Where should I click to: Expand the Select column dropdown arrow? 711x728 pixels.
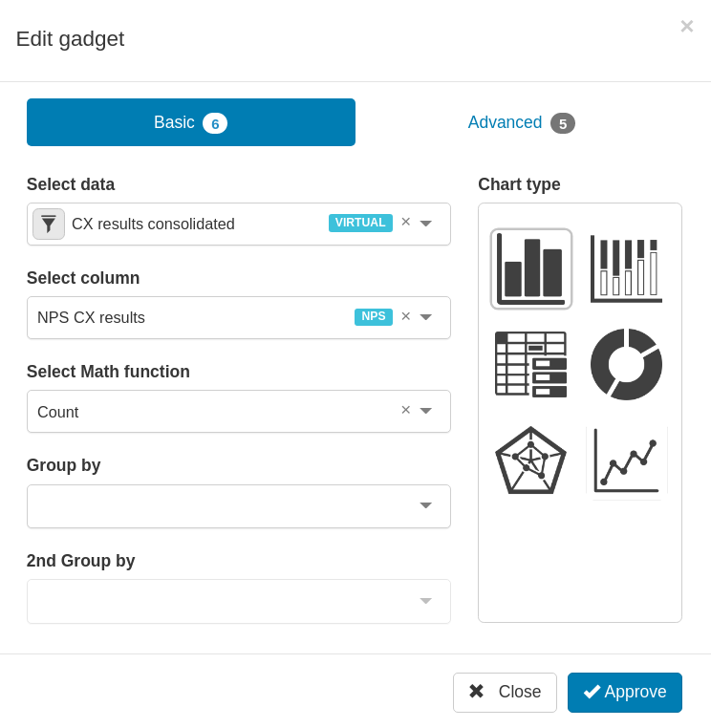[x=426, y=317]
